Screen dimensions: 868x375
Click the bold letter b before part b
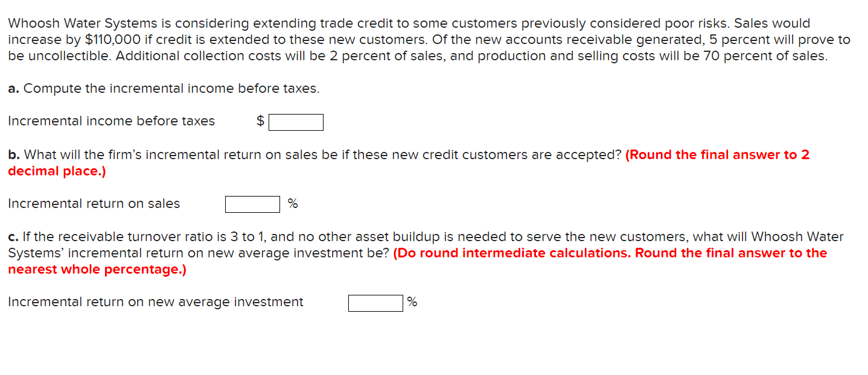pyautogui.click(x=11, y=154)
